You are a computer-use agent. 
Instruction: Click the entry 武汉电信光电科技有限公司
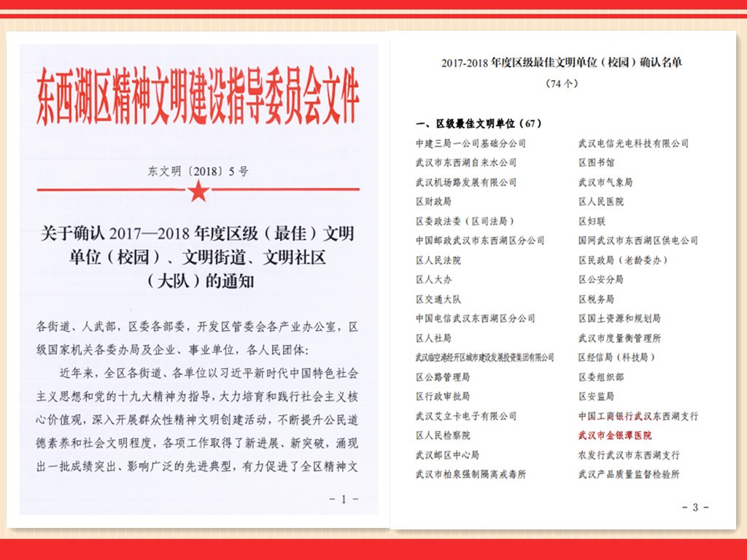(x=632, y=144)
